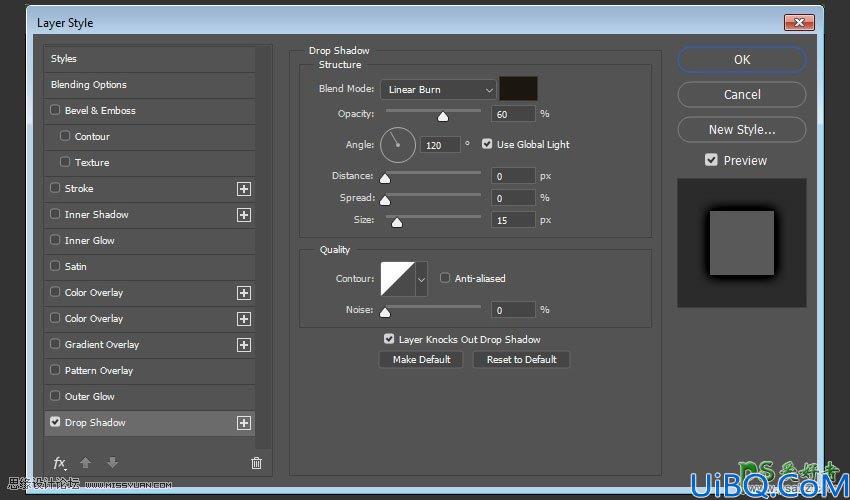Open the Blend Mode Linear Burn dropdown
Image resolution: width=850 pixels, height=500 pixels.
(x=438, y=89)
